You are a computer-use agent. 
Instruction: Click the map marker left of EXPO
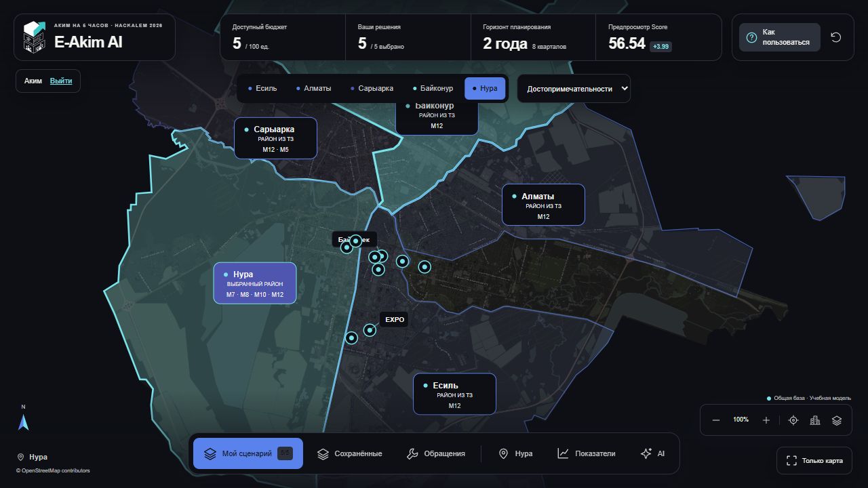(370, 330)
